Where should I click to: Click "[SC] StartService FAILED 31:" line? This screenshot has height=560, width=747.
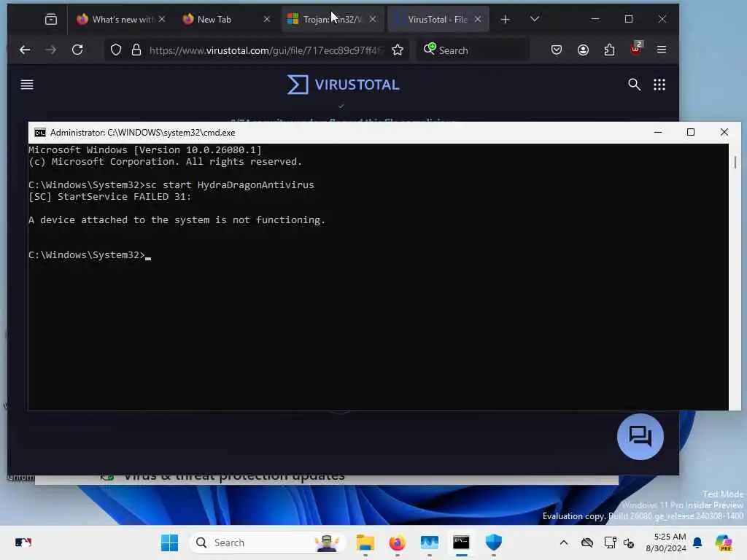point(110,197)
